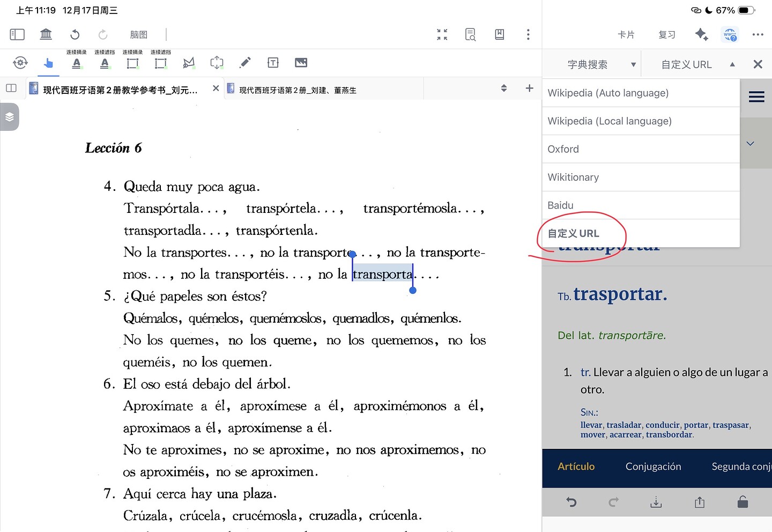Go to the library home icon

[x=46, y=35]
